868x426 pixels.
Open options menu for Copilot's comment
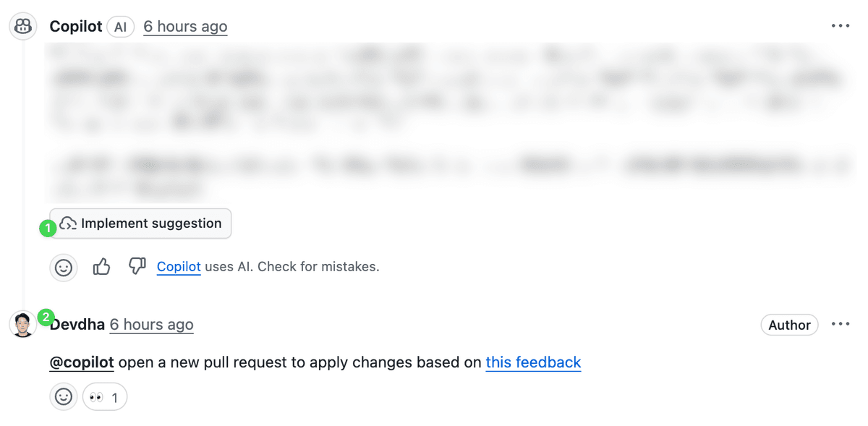coord(841,26)
